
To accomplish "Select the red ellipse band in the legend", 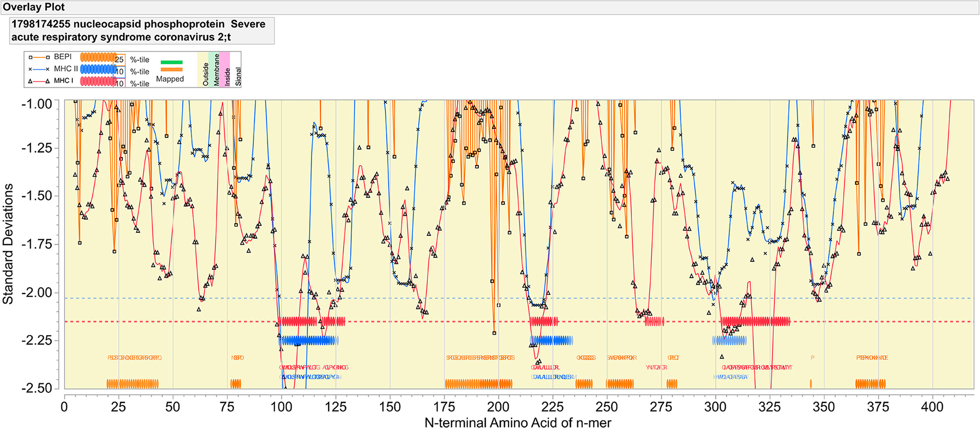I will point(98,81).
